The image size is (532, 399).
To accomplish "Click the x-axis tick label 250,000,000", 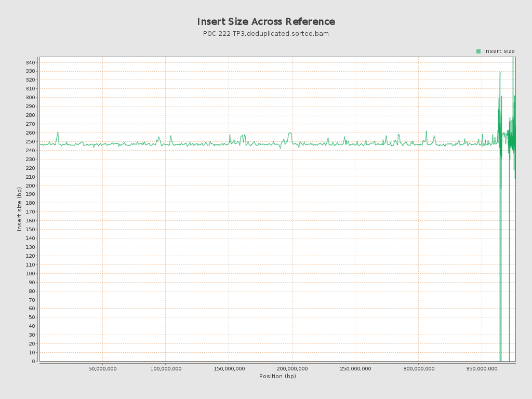I will tap(355, 368).
